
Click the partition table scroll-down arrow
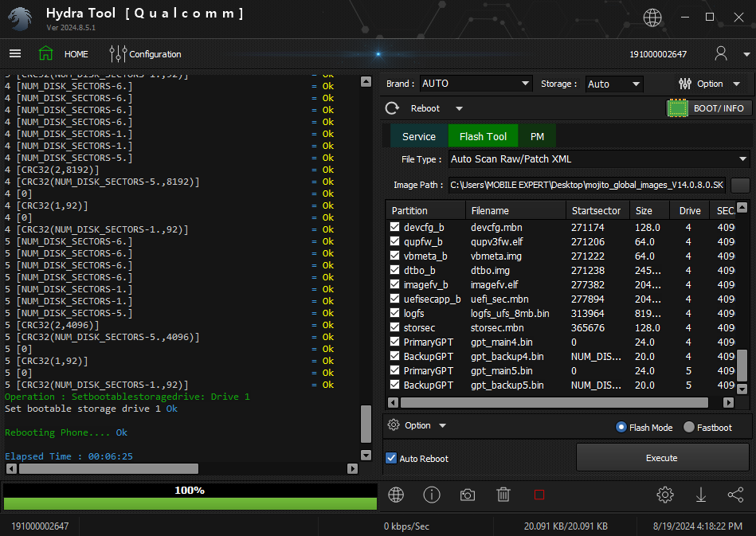pyautogui.click(x=742, y=389)
